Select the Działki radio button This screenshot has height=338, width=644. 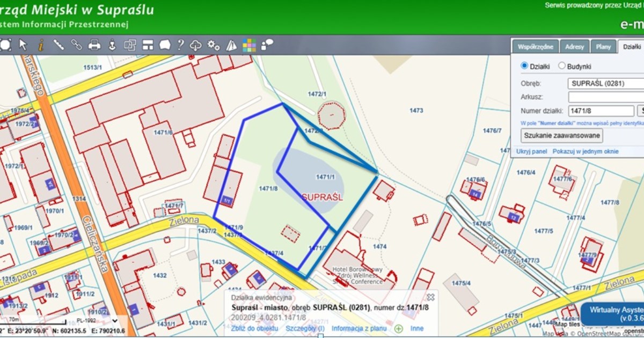(x=525, y=66)
